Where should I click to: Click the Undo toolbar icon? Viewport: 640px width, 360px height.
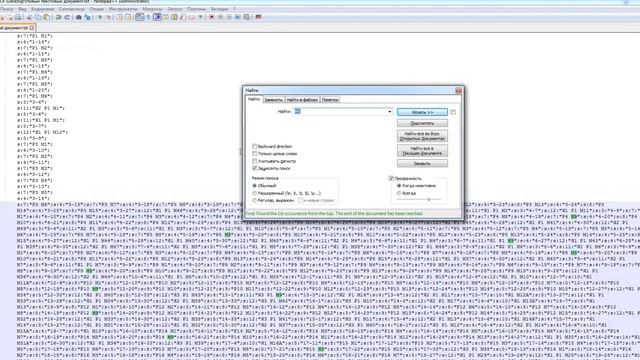coord(58,17)
